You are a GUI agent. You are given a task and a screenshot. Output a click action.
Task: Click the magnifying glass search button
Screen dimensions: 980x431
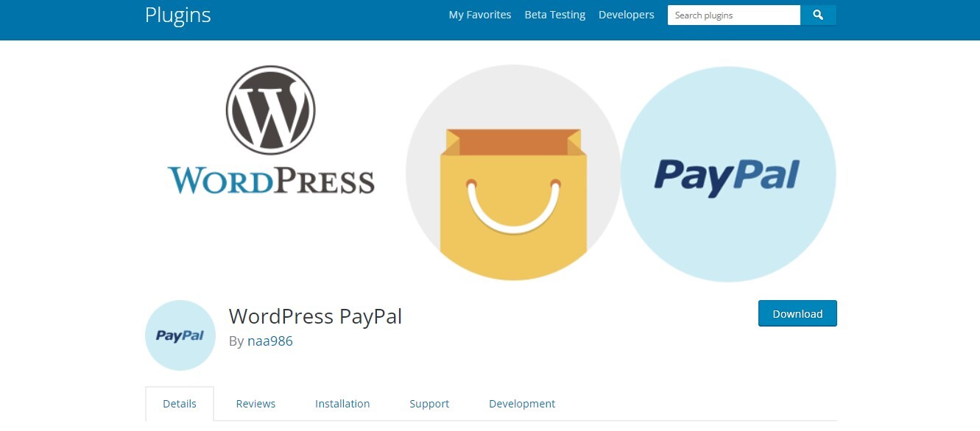point(818,15)
